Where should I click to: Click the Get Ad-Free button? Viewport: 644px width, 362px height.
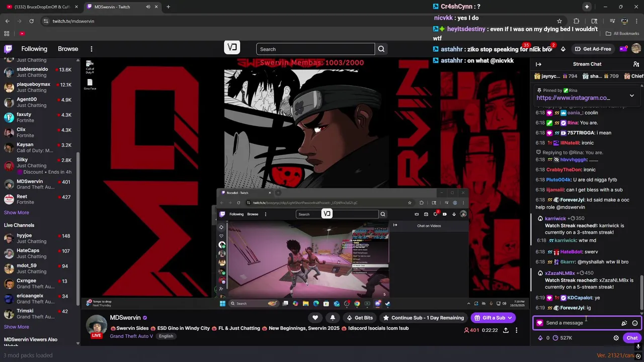592,49
